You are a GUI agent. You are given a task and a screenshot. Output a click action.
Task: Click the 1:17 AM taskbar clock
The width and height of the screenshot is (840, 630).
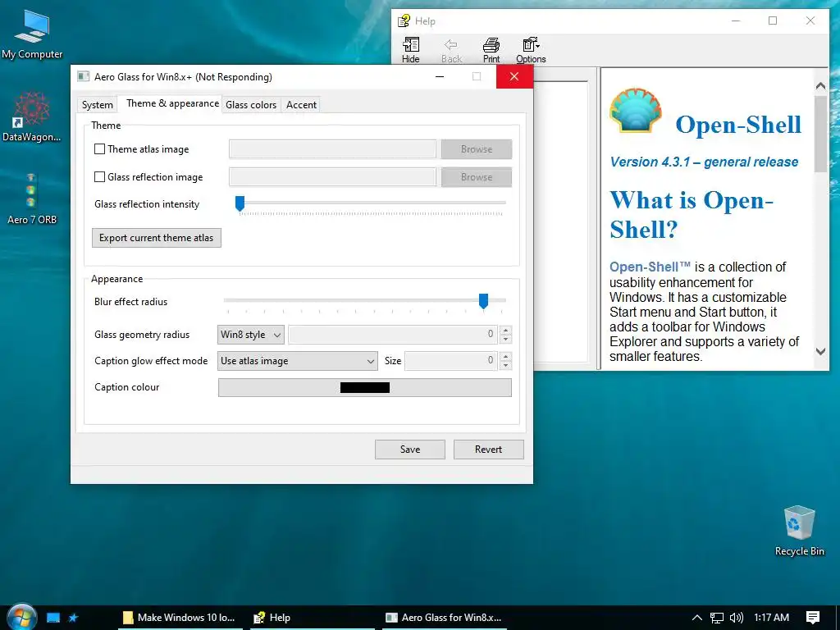pos(771,618)
